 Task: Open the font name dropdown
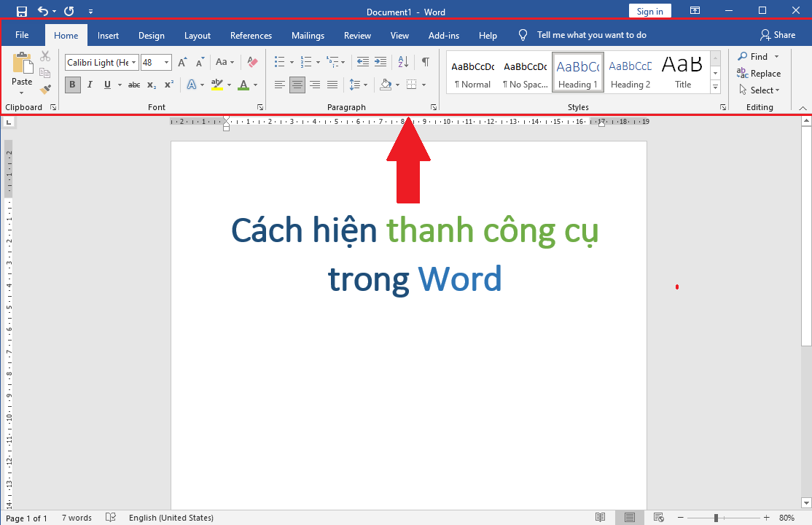click(x=134, y=63)
